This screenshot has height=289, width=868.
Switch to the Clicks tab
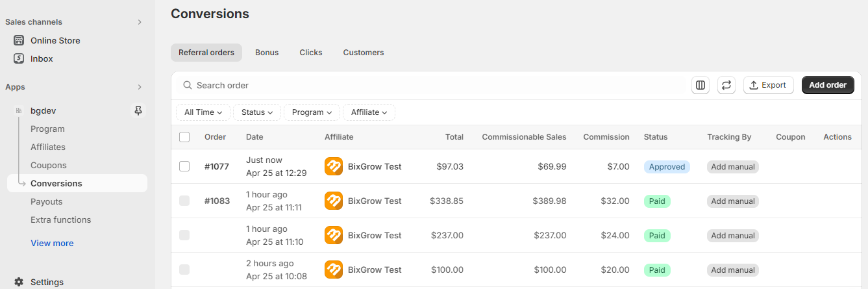coord(311,53)
